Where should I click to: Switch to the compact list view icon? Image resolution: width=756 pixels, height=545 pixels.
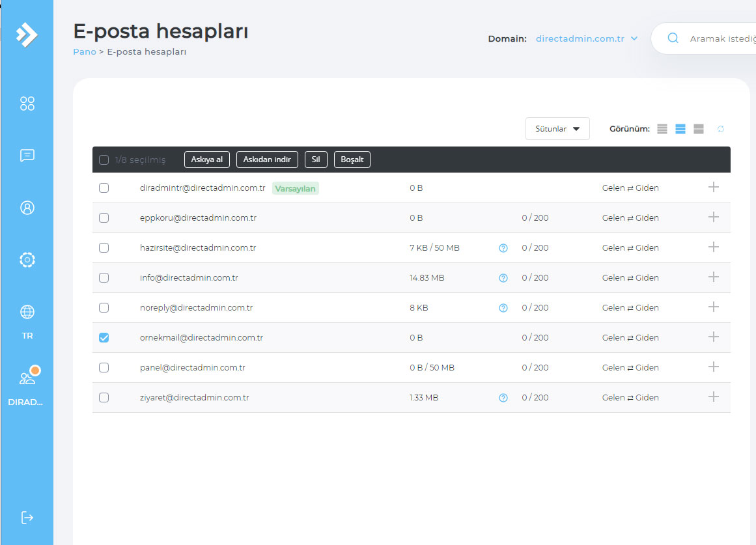pyautogui.click(x=662, y=129)
